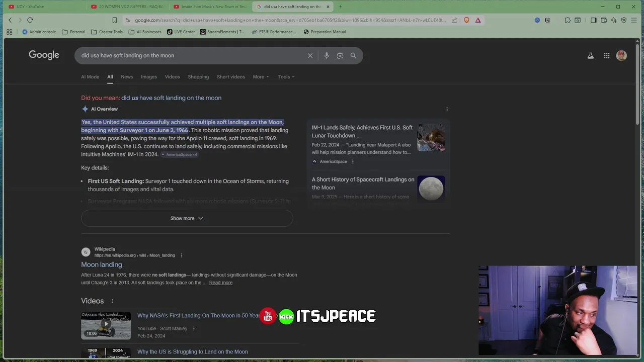Open the LIVE Center bookmark
This screenshot has height=362, width=644.
(x=181, y=32)
